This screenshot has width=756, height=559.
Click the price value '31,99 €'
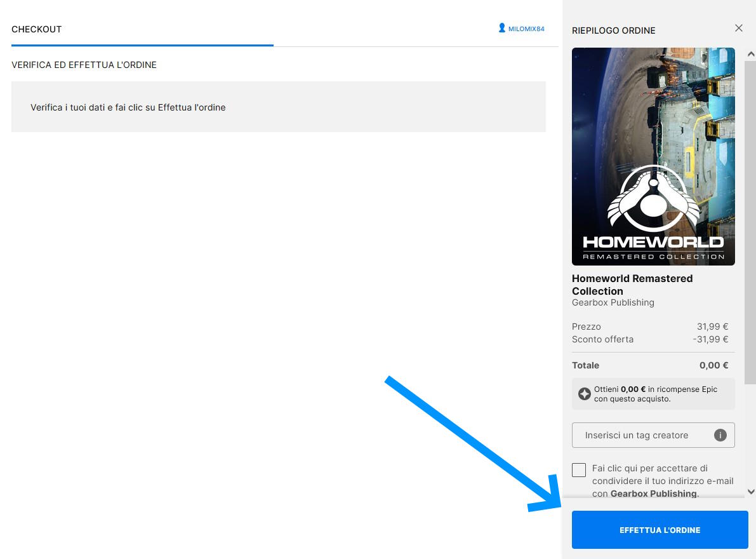(712, 327)
